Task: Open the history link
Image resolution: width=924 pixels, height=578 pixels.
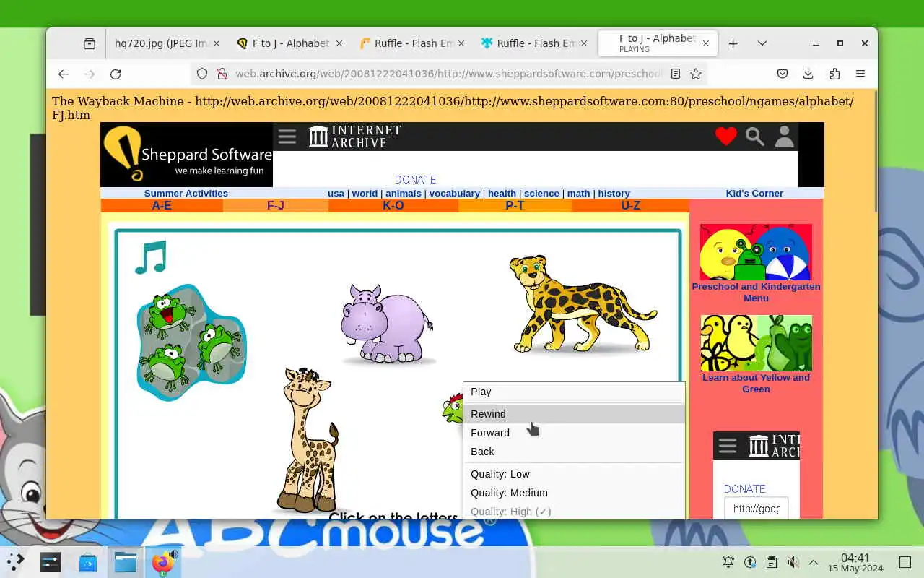Action: pos(614,193)
